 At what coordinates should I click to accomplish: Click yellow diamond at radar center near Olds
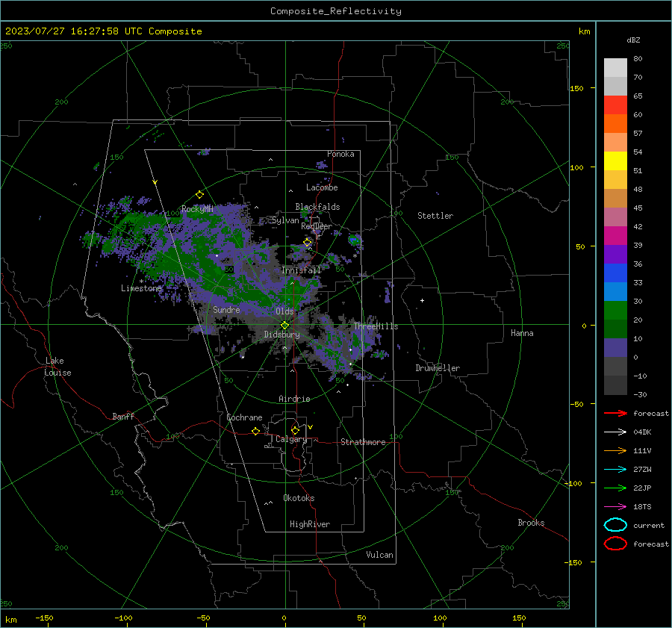(x=284, y=326)
